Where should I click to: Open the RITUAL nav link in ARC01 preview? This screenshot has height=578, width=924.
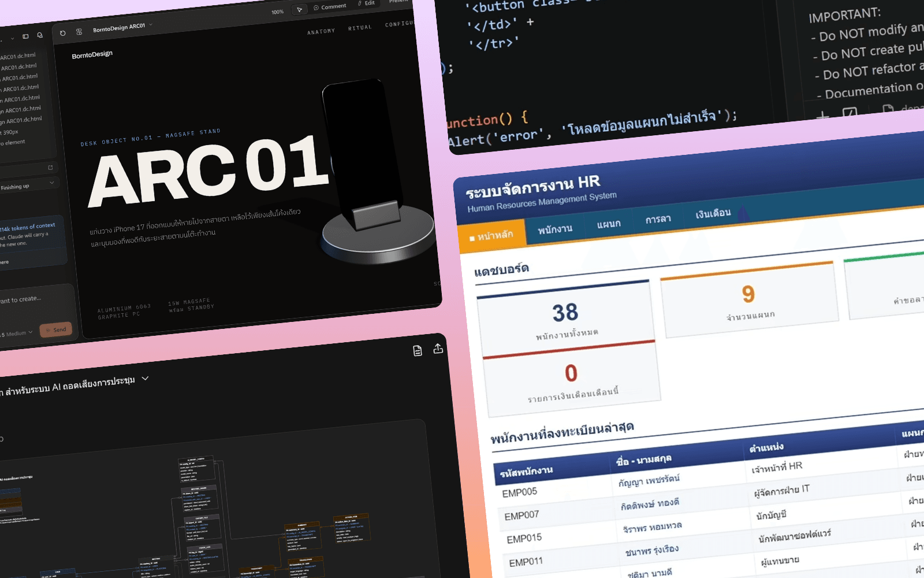pos(360,28)
